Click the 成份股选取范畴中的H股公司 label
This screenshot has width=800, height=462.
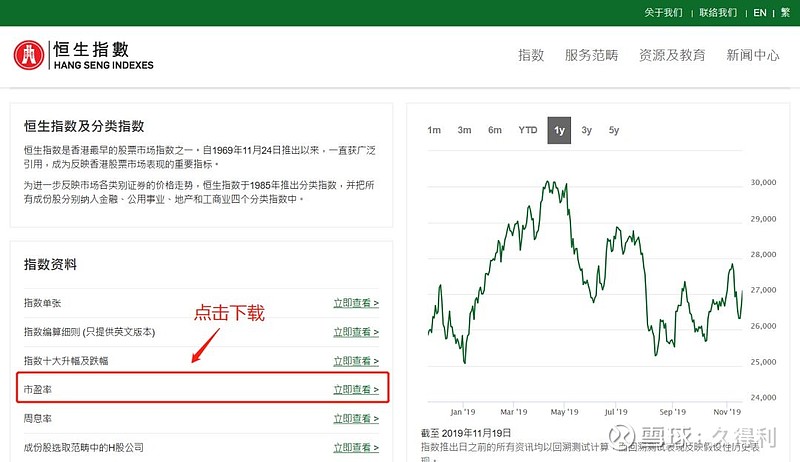pos(84,448)
